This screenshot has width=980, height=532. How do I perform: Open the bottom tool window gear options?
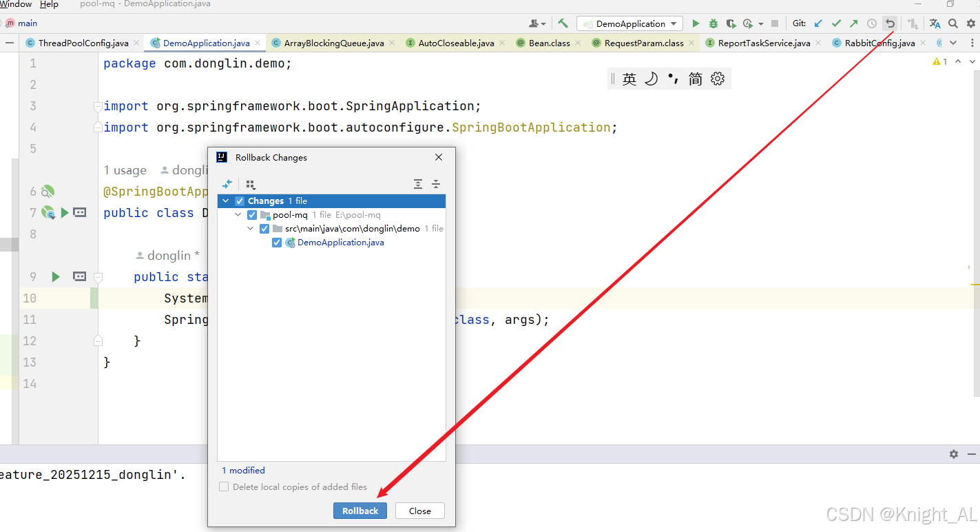click(954, 454)
